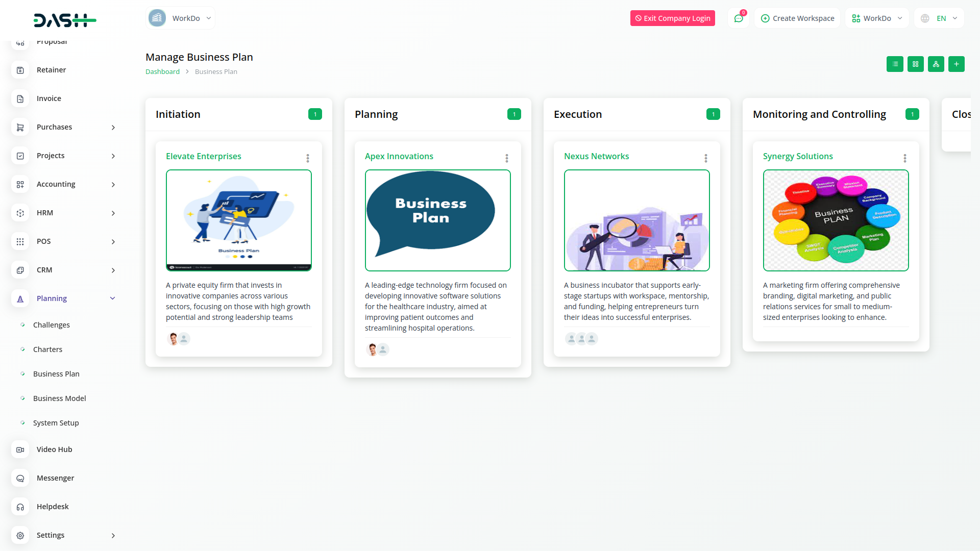Viewport: 980px width, 551px height.
Task: Click the Helpdesk headset icon
Action: click(x=20, y=507)
